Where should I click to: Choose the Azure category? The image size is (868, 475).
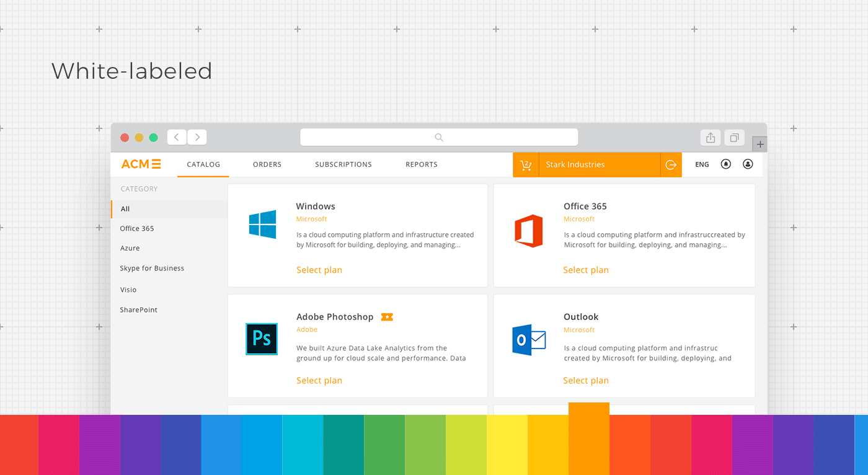[x=130, y=249]
